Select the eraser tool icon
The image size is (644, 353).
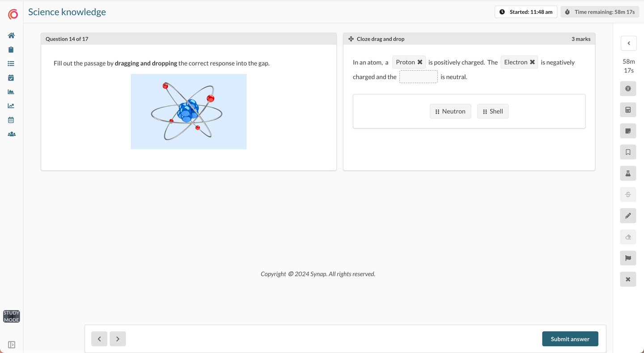pos(628,237)
